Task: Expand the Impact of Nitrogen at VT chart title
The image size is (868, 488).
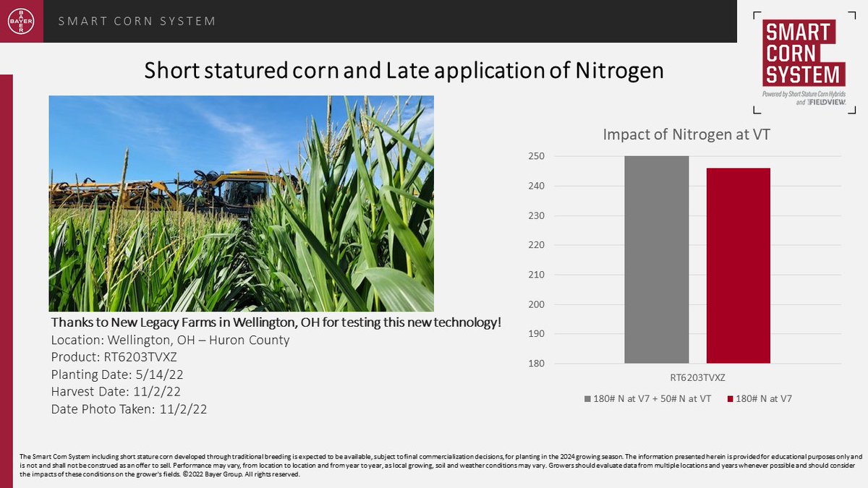Action: pos(687,134)
